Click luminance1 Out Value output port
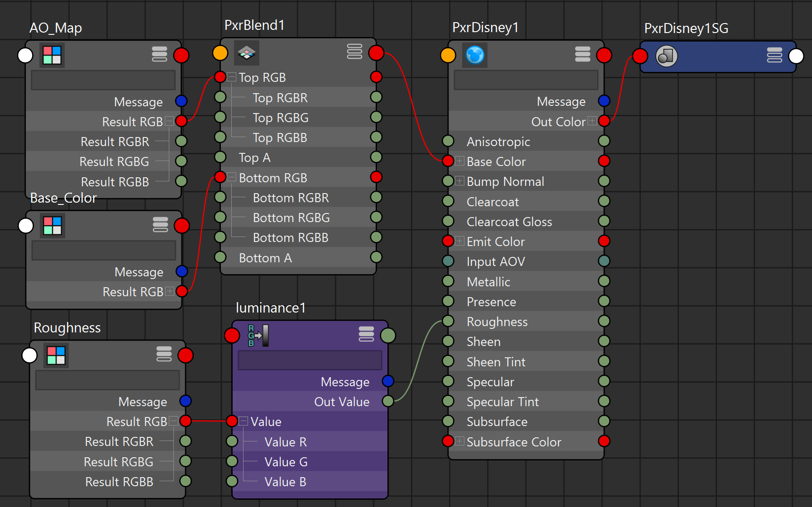Viewport: 812px width, 507px height. pos(388,401)
